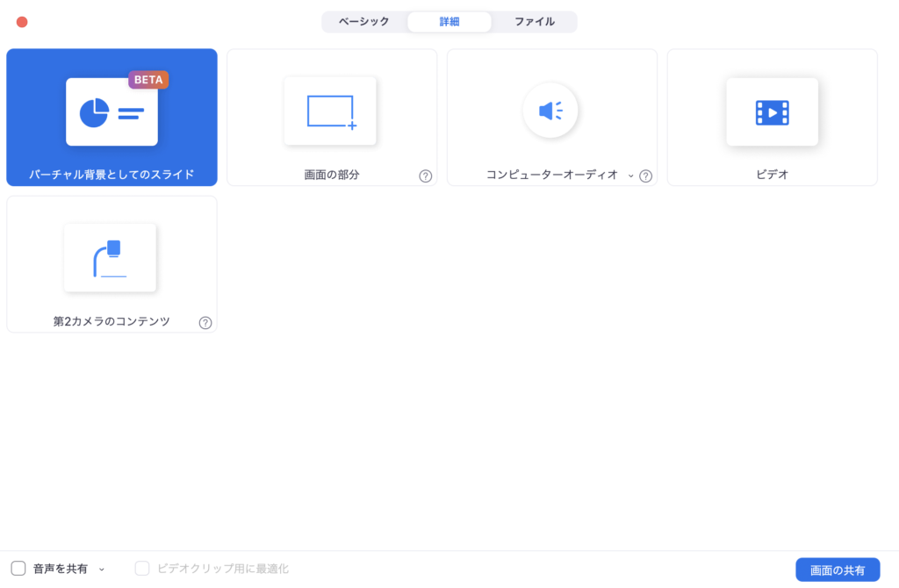The height and width of the screenshot is (588, 899).
Task: Click the ビデオ label text
Action: (x=773, y=175)
